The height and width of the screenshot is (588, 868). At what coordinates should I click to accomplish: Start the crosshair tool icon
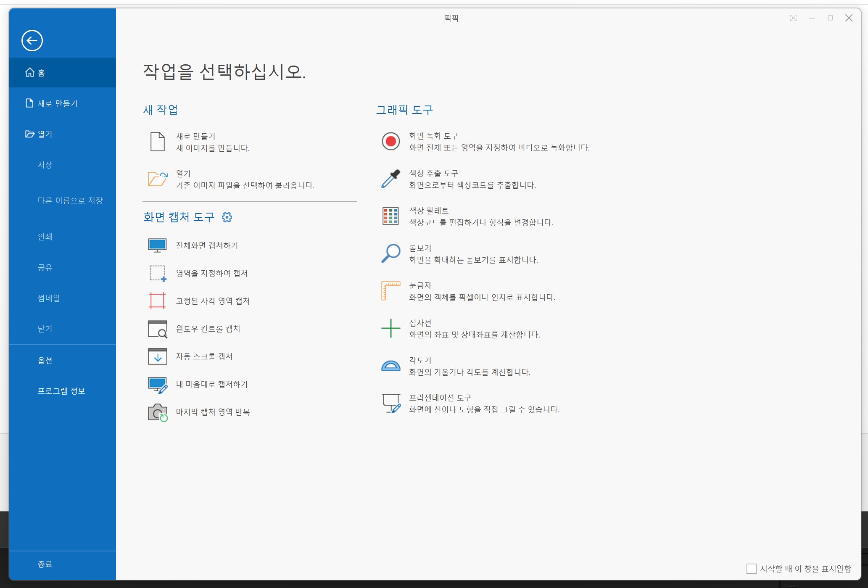(390, 328)
